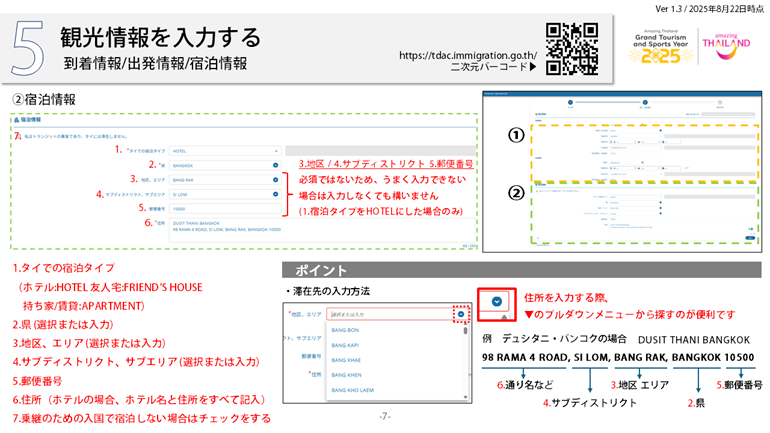The width and height of the screenshot is (770, 433).
Task: Click the legend line 3.地区、エリア
Action: point(89,343)
